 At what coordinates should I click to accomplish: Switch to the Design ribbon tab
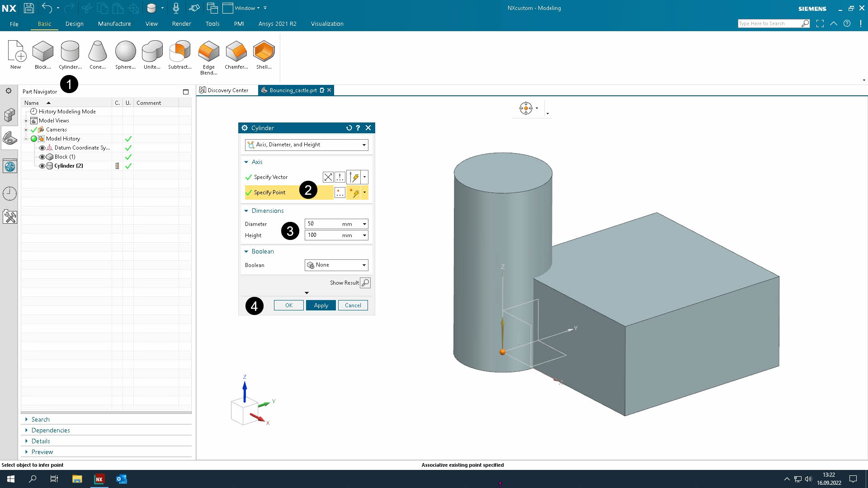pyautogui.click(x=74, y=24)
